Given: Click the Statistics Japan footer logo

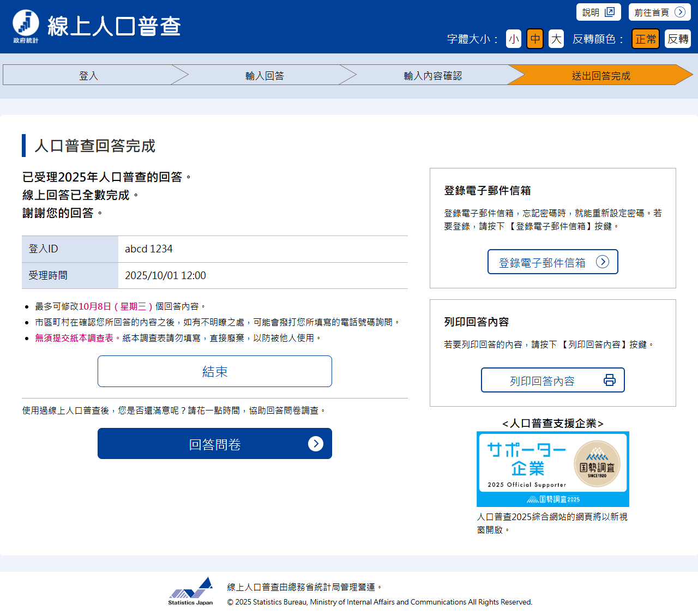Looking at the screenshot, I should 190,591.
